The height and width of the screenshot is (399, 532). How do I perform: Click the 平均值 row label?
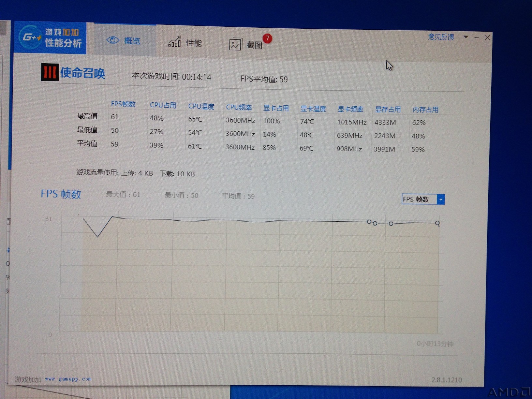[x=87, y=143]
